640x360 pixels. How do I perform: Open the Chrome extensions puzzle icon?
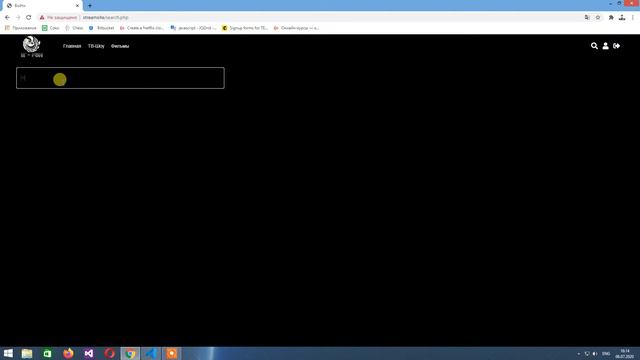click(x=611, y=18)
